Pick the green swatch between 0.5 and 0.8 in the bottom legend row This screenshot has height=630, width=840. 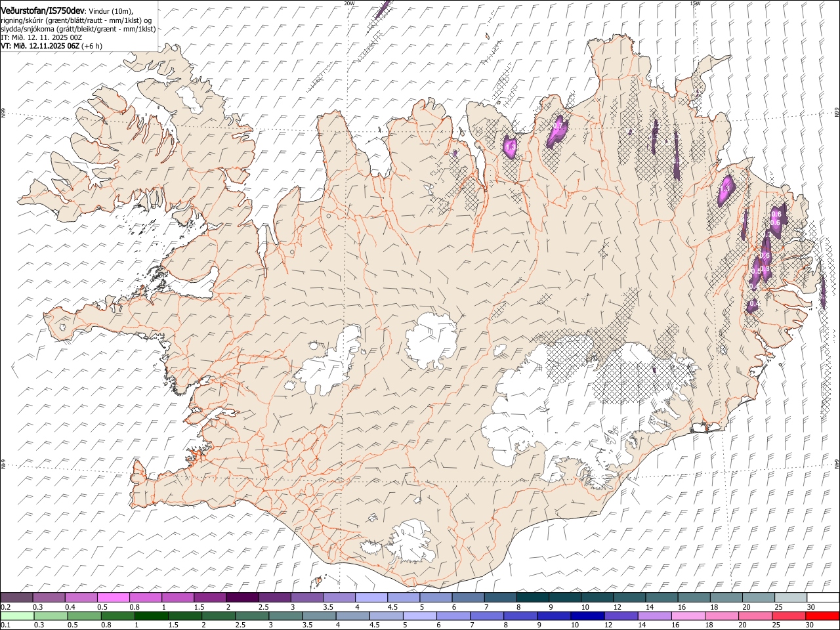(84, 616)
